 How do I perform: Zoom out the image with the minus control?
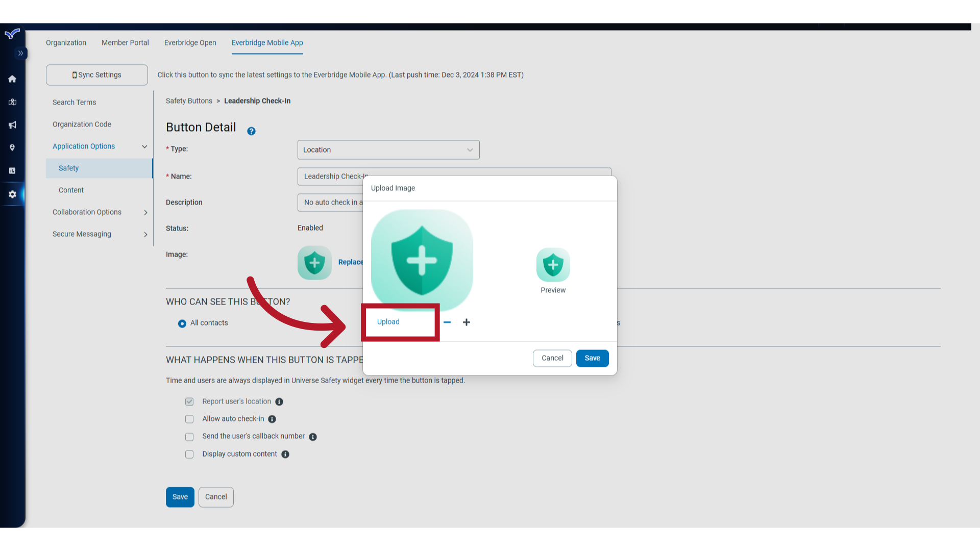(x=448, y=322)
